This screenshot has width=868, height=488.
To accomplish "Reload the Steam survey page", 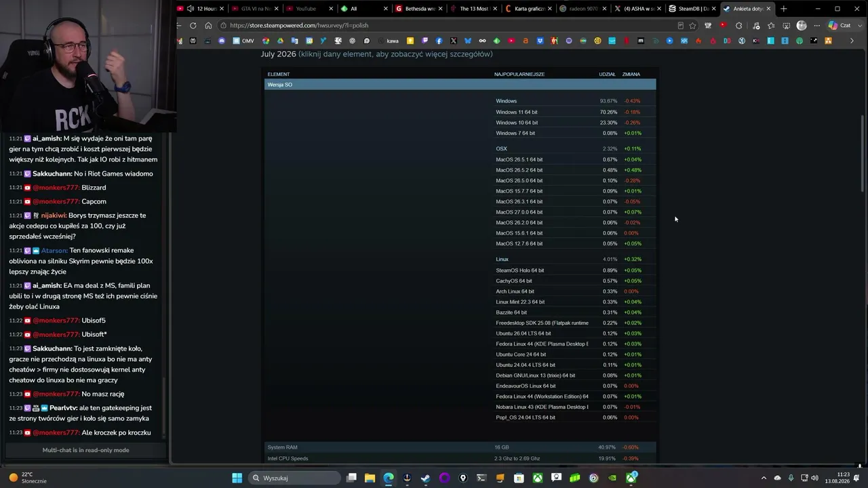I will click(x=193, y=26).
